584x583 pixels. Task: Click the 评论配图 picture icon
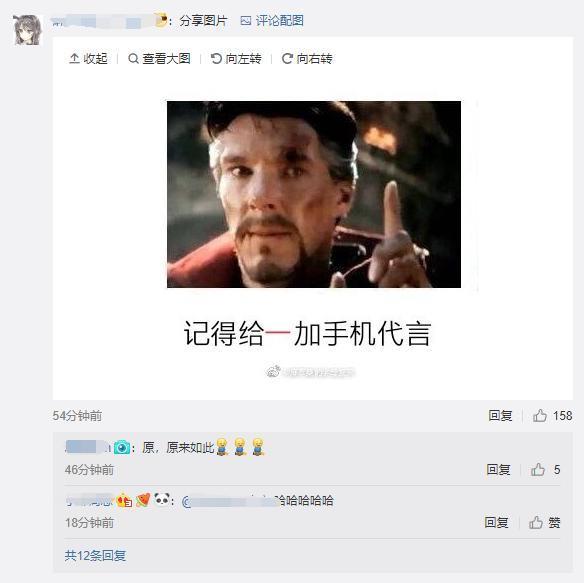point(245,20)
